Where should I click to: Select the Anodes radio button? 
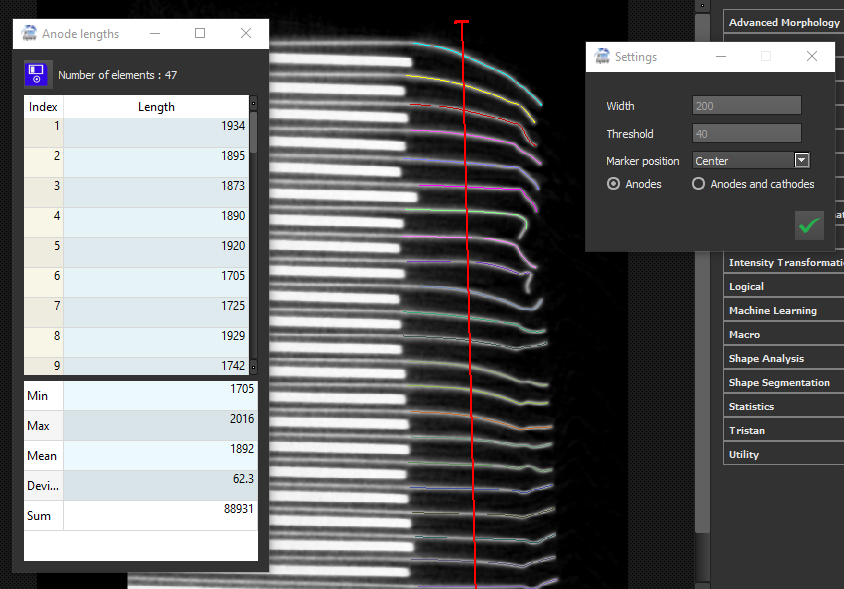[613, 184]
